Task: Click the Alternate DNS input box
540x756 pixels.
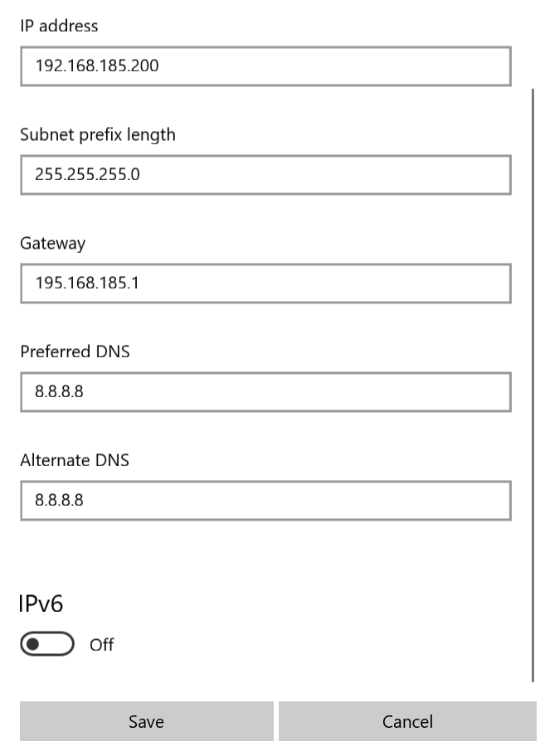Action: [265, 501]
